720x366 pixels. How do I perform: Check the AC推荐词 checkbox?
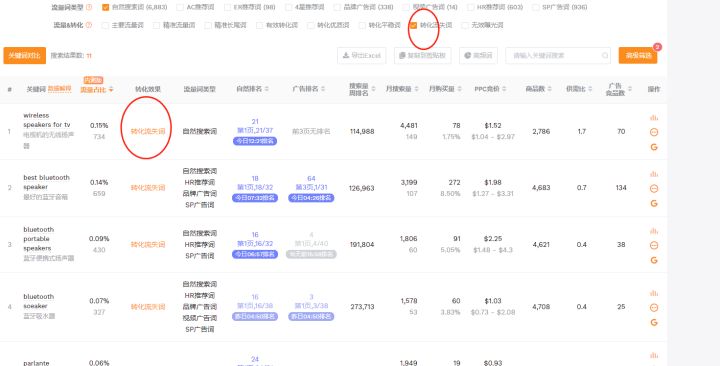tap(180, 7)
